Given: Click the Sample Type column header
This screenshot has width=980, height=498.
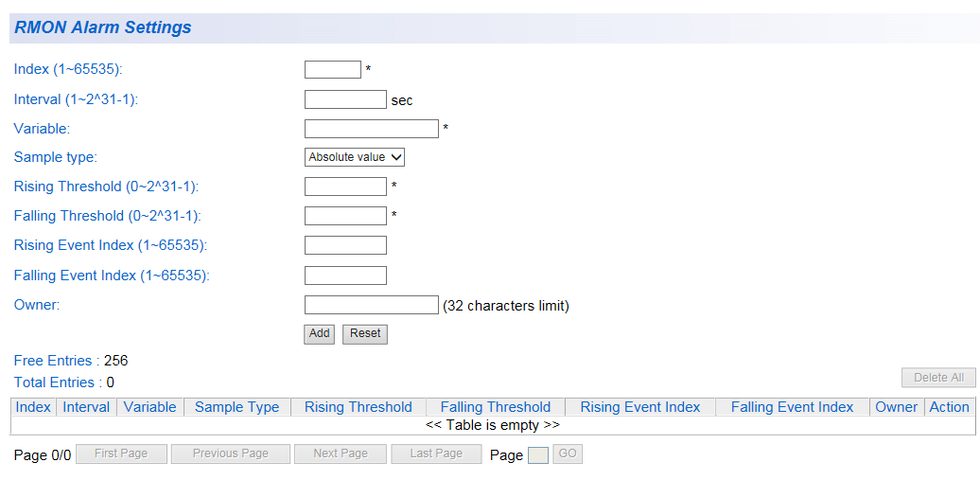Looking at the screenshot, I should tap(236, 407).
